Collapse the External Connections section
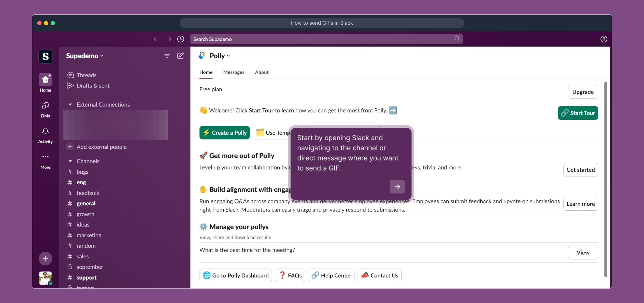 [x=70, y=105]
